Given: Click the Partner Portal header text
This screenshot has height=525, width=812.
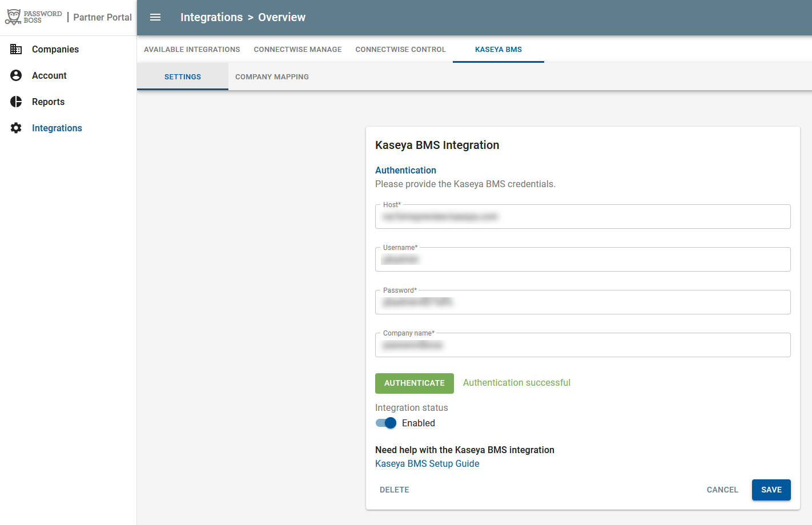Looking at the screenshot, I should coord(102,17).
